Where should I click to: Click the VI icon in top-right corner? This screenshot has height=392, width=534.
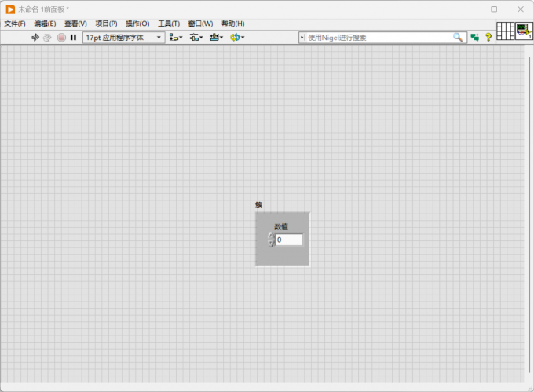tap(524, 31)
